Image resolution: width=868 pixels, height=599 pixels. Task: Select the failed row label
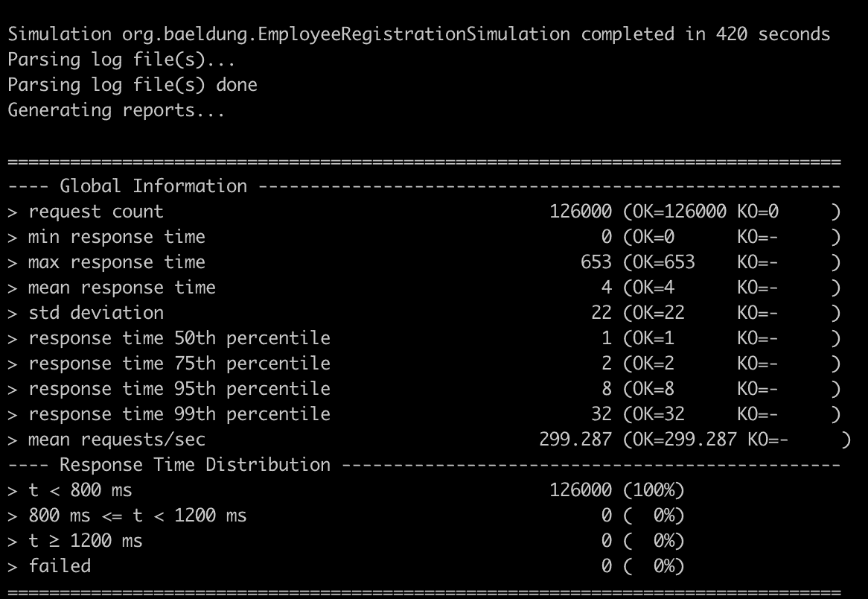point(60,566)
